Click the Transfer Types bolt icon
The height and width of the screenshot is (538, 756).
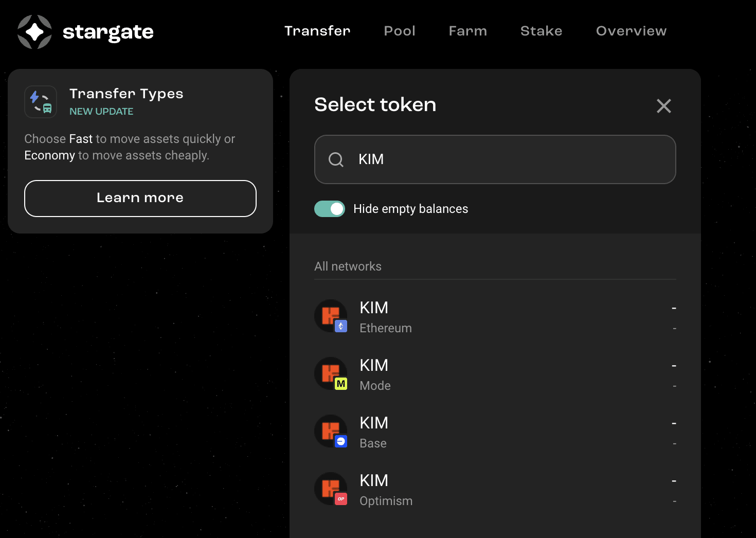point(41,102)
